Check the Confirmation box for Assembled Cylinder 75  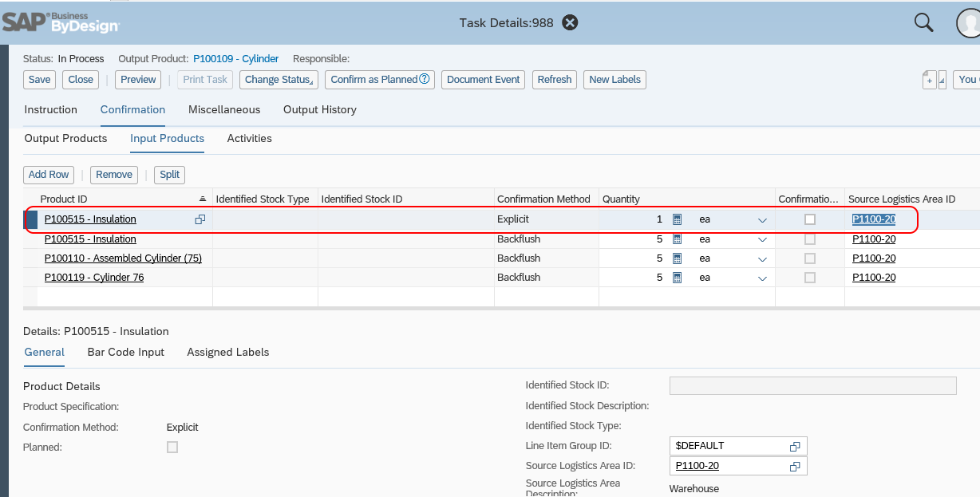[809, 258]
